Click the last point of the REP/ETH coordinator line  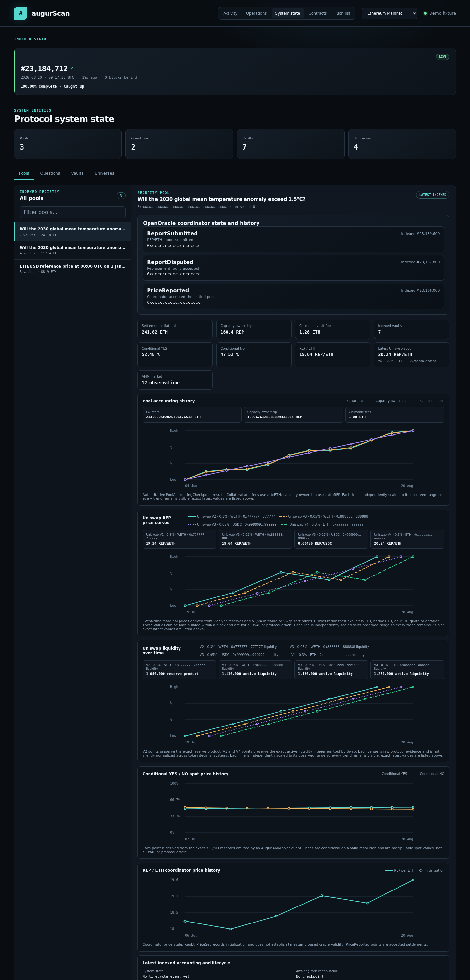pos(413,880)
